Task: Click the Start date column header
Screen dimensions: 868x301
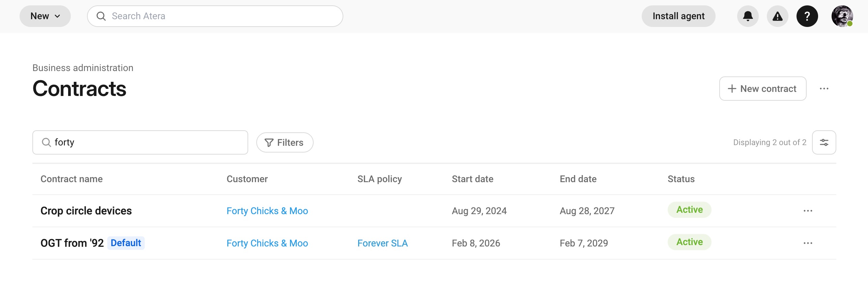Action: click(472, 179)
